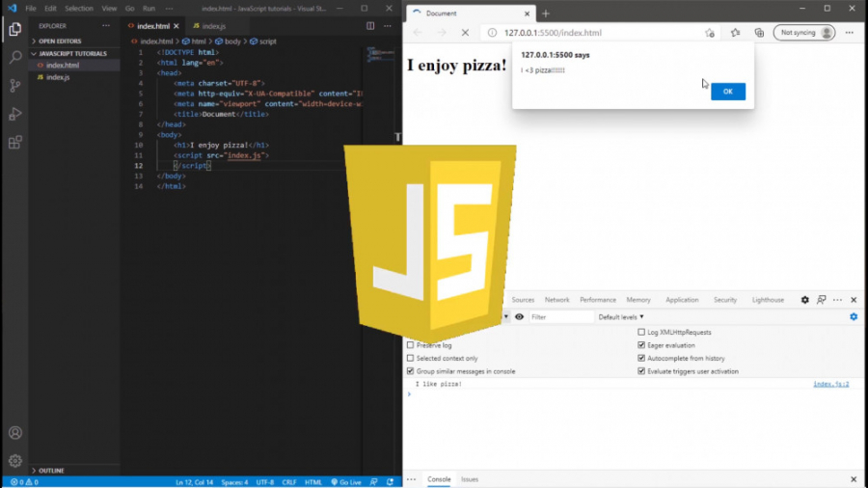Click the notifications bell in status bar

pos(391,482)
